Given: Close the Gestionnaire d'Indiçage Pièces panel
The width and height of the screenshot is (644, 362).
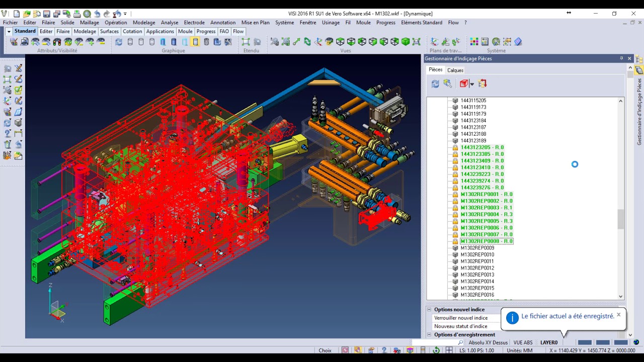Looking at the screenshot, I should [629, 58].
